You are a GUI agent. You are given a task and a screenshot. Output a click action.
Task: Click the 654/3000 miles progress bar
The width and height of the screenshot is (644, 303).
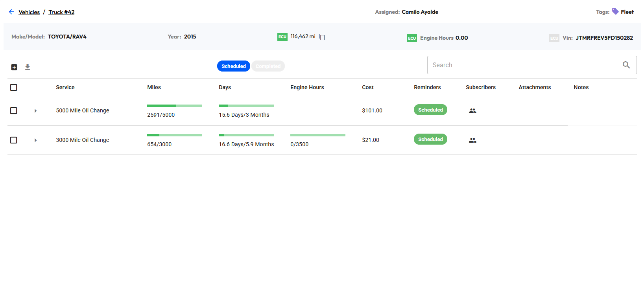[175, 135]
